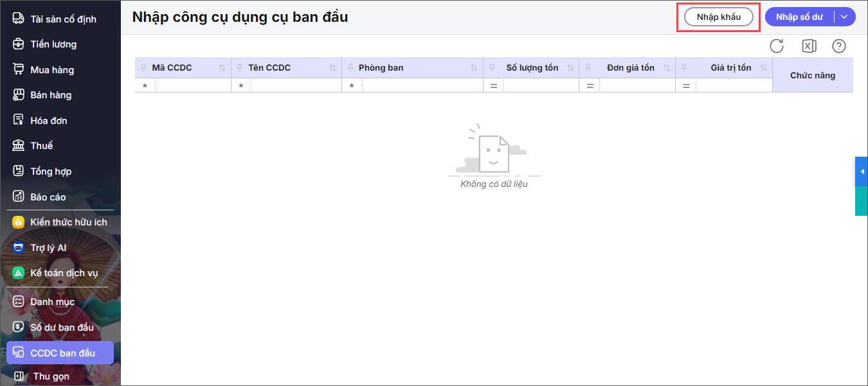Open the Tài sản cố định menu

63,19
